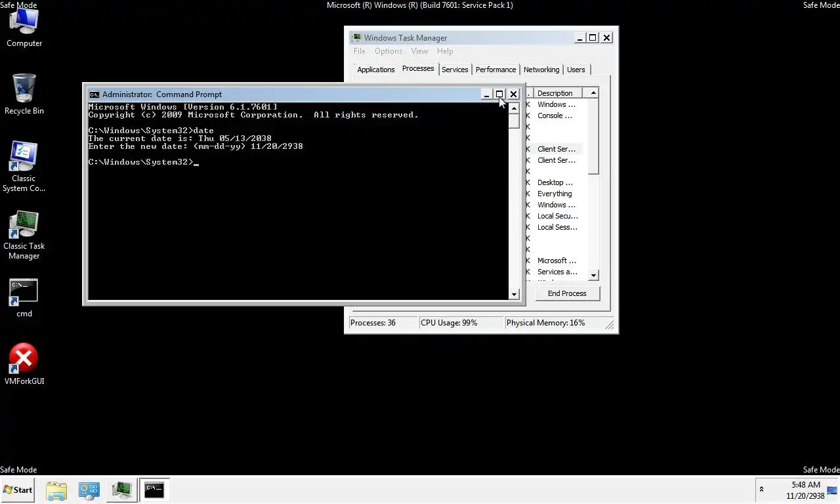This screenshot has width=840, height=504.
Task: Click the CPU Usage: 99% status entry
Action: click(461, 323)
